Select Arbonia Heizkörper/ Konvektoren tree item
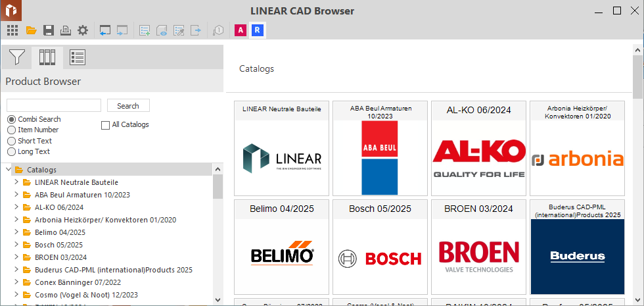This screenshot has height=306, width=644. 106,220
